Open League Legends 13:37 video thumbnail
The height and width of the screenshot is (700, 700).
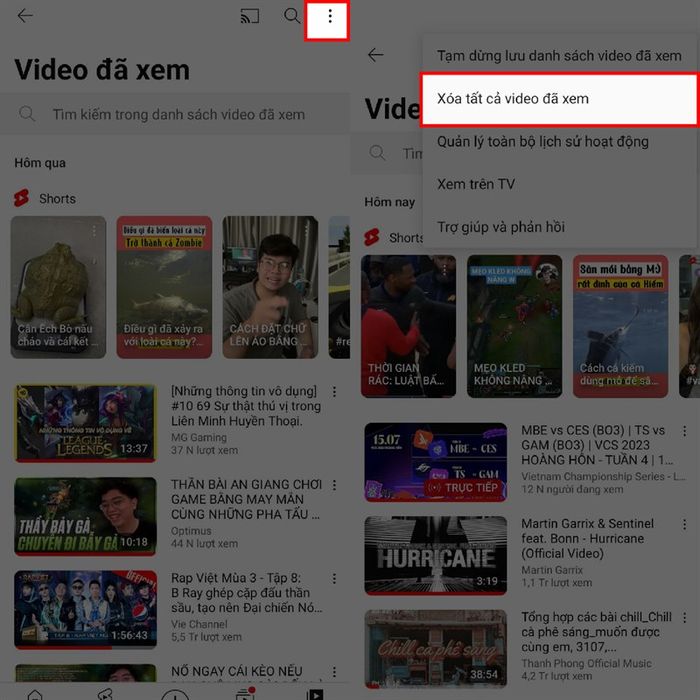[x=85, y=423]
